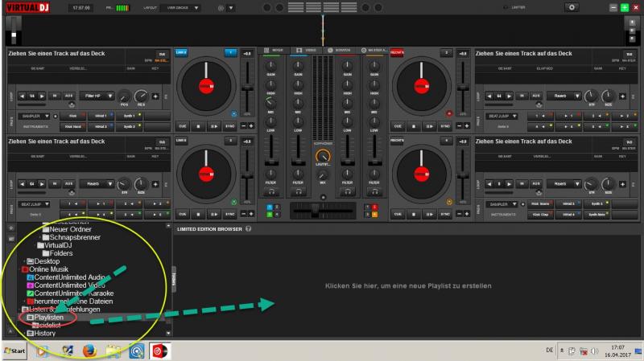
Task: Open the BEAT JUMP pads dropdown on bottom-left deck
Action: pos(34,204)
